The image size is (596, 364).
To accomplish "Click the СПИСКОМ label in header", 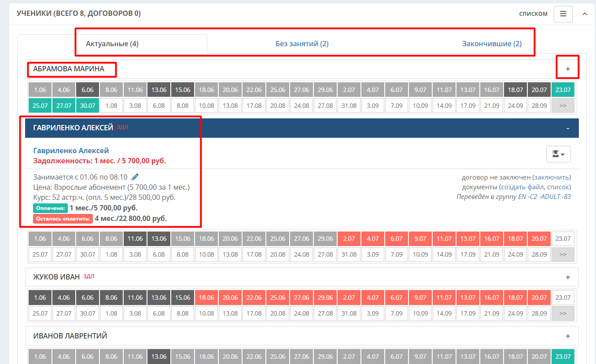I will pos(533,14).
